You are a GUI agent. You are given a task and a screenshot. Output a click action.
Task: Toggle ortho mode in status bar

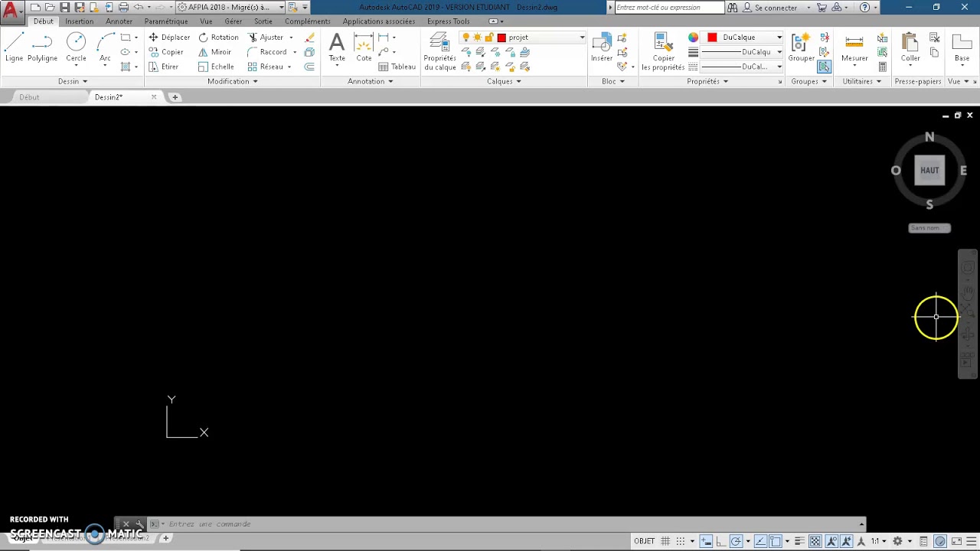(x=720, y=541)
